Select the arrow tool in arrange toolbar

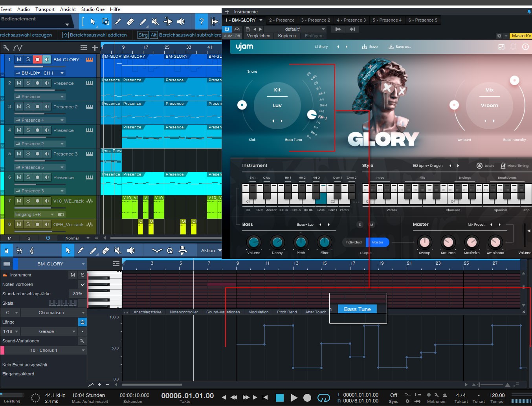[93, 22]
